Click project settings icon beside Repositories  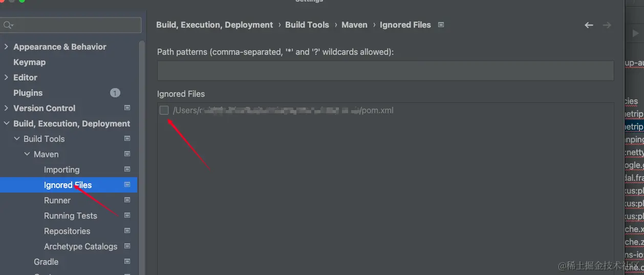(x=127, y=231)
